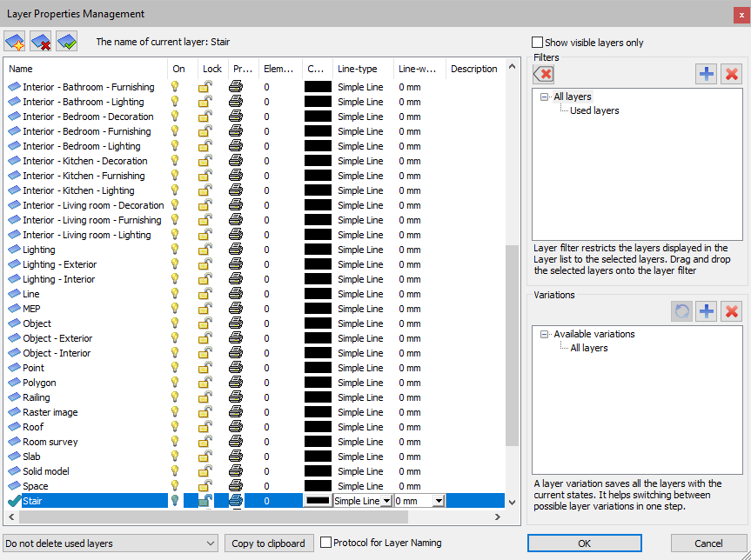The width and height of the screenshot is (751, 560).
Task: Tick the Protocol for Layer Naming checkbox
Action: (326, 543)
